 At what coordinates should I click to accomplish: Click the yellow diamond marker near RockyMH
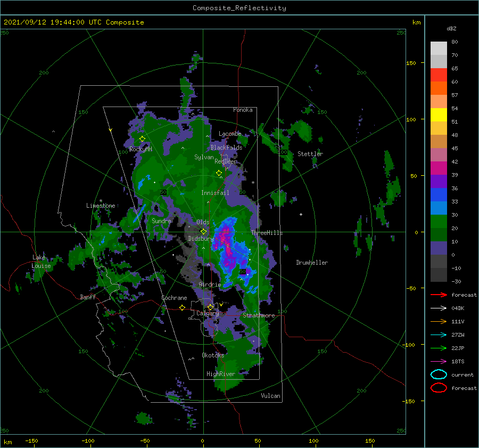(142, 139)
